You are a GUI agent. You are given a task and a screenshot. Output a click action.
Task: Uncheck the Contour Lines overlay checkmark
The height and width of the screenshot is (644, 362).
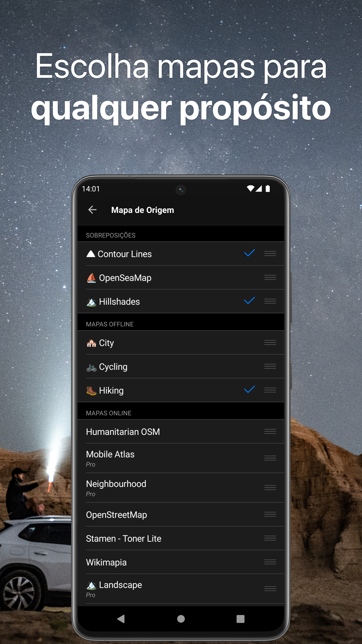[x=249, y=253]
